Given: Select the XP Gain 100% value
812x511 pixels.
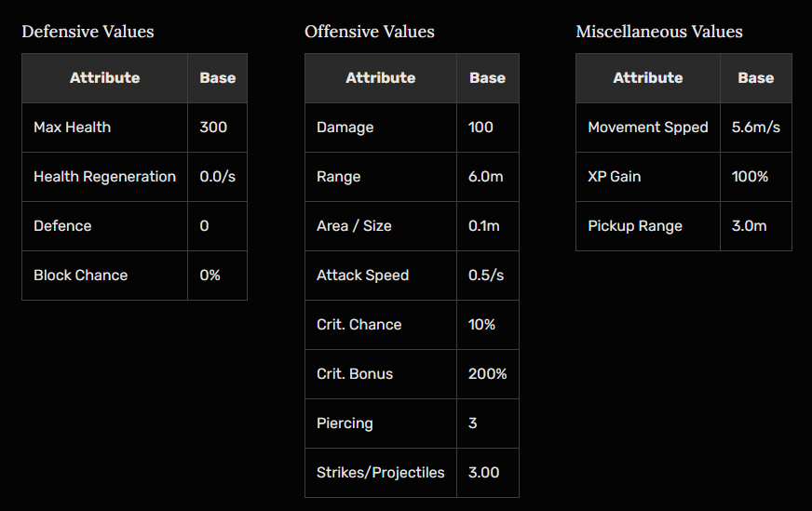Looking at the screenshot, I should 750,177.
